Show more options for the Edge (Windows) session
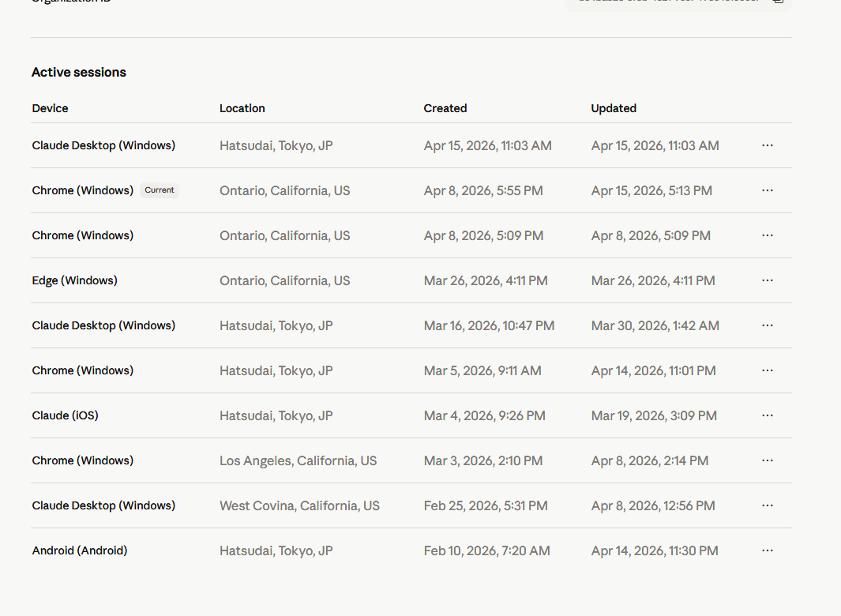The width and height of the screenshot is (841, 616). point(768,280)
